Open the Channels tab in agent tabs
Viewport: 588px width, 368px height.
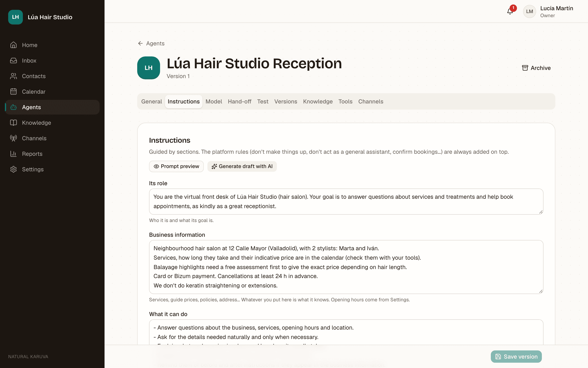[x=371, y=101]
